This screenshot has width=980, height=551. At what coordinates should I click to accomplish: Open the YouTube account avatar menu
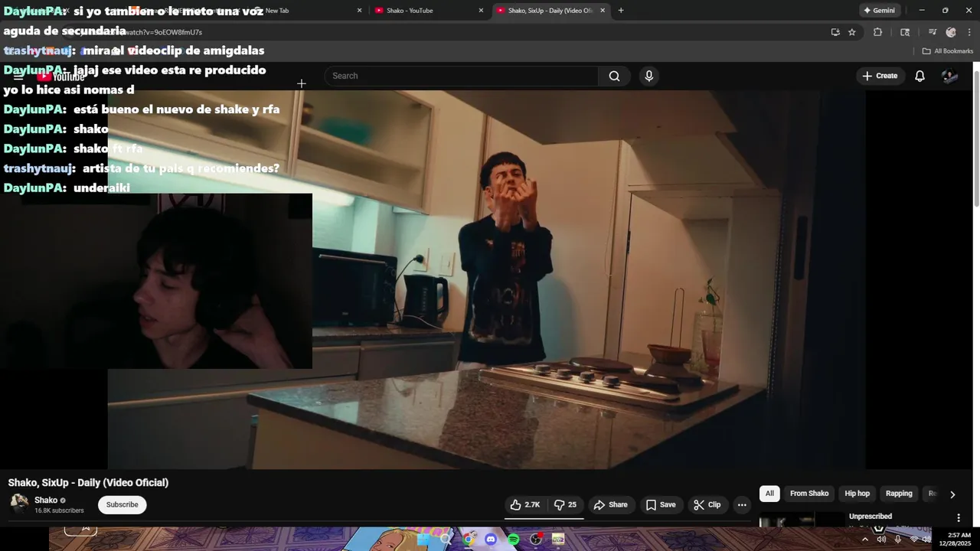click(x=949, y=76)
